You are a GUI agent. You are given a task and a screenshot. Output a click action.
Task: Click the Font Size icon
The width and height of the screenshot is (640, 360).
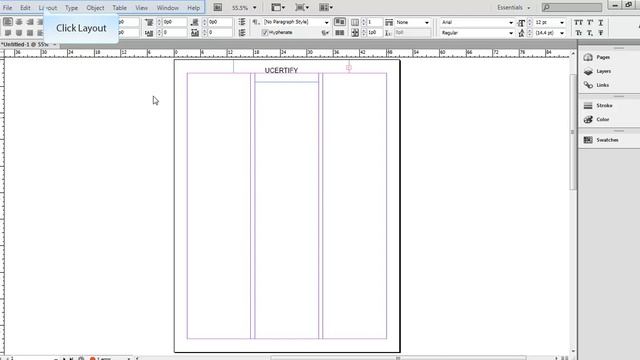coord(521,22)
